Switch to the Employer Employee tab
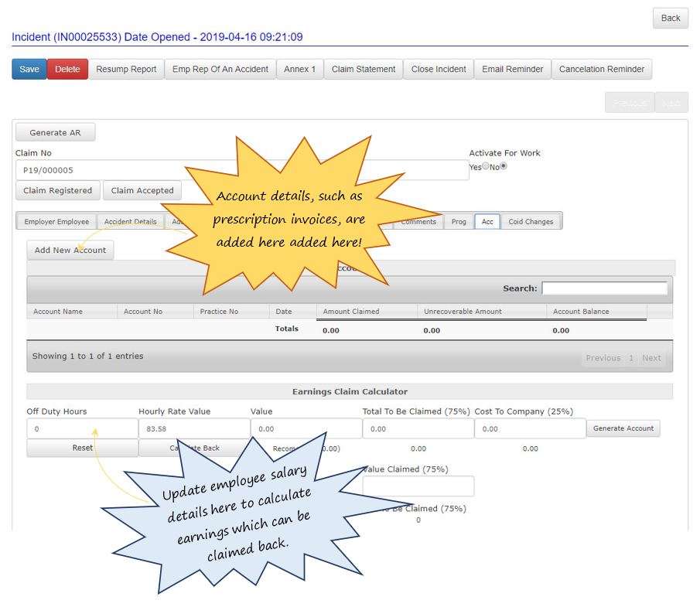 (55, 221)
